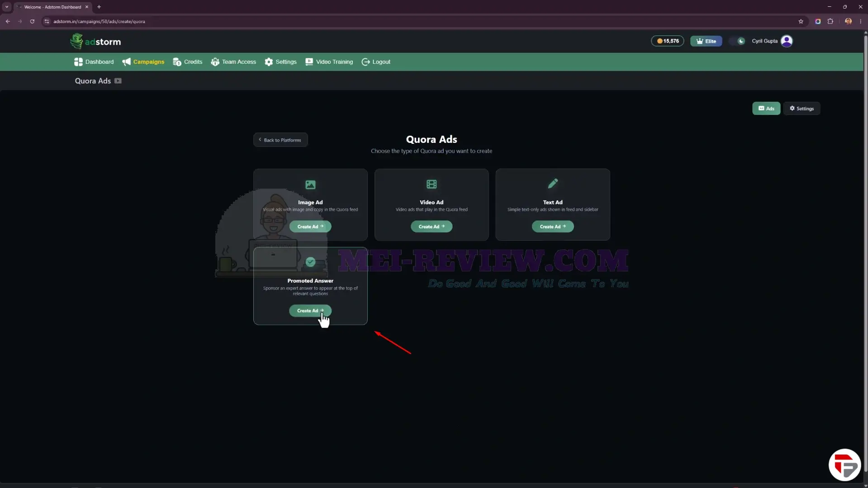Image resolution: width=868 pixels, height=488 pixels.
Task: Open the Chrome three-dot menu
Action: coord(860,21)
